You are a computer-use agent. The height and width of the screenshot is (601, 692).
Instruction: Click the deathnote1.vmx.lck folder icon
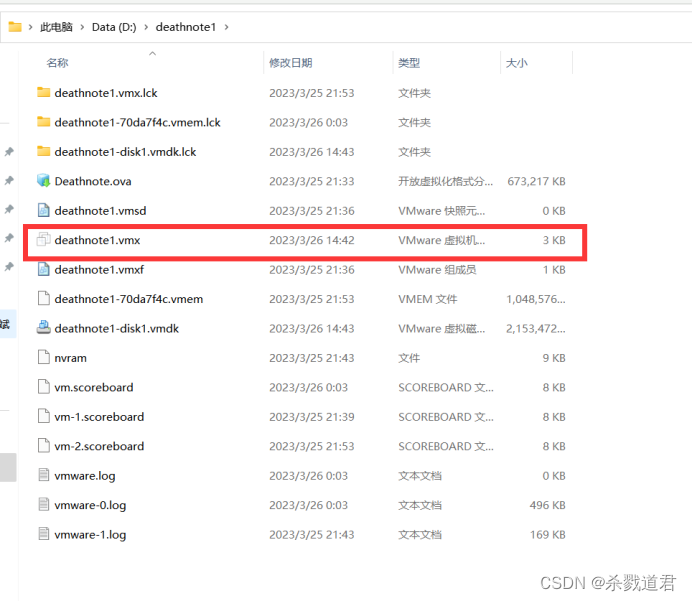tap(43, 92)
